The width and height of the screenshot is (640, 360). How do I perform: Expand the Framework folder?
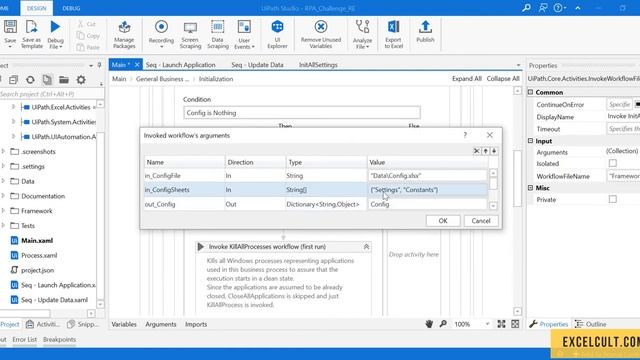(3, 211)
